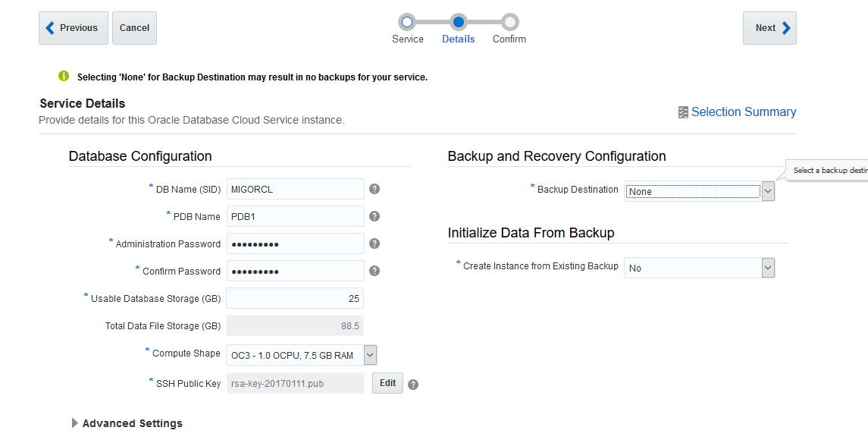Viewport: 868px width, 443px height.
Task: Open the Backup Destination dropdown
Action: coord(768,192)
